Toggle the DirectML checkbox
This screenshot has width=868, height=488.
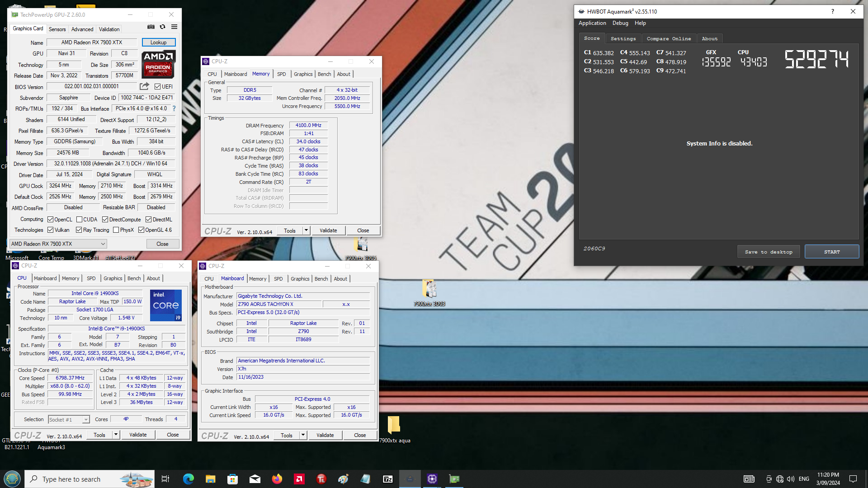tap(148, 220)
